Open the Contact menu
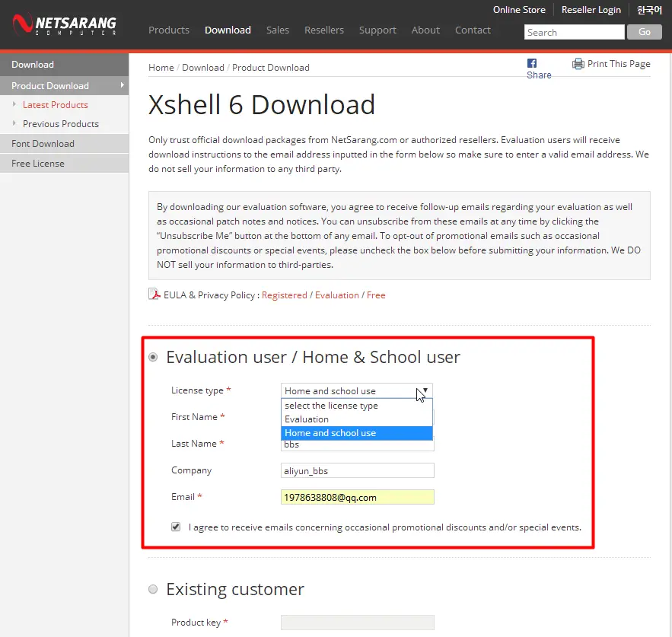 click(x=473, y=30)
